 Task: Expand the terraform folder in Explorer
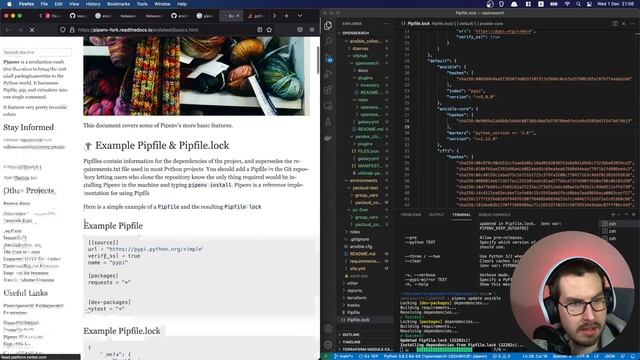[x=356, y=298]
